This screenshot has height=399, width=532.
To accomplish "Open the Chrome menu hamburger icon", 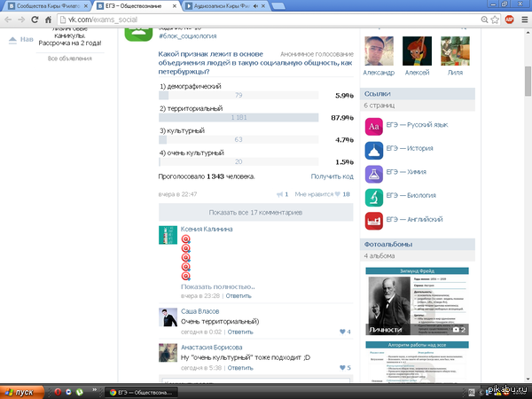I will point(524,20).
